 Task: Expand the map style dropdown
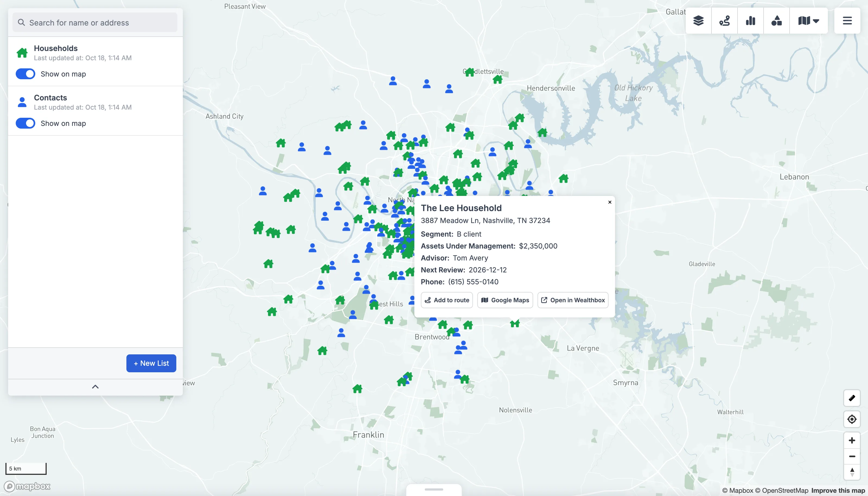point(808,21)
